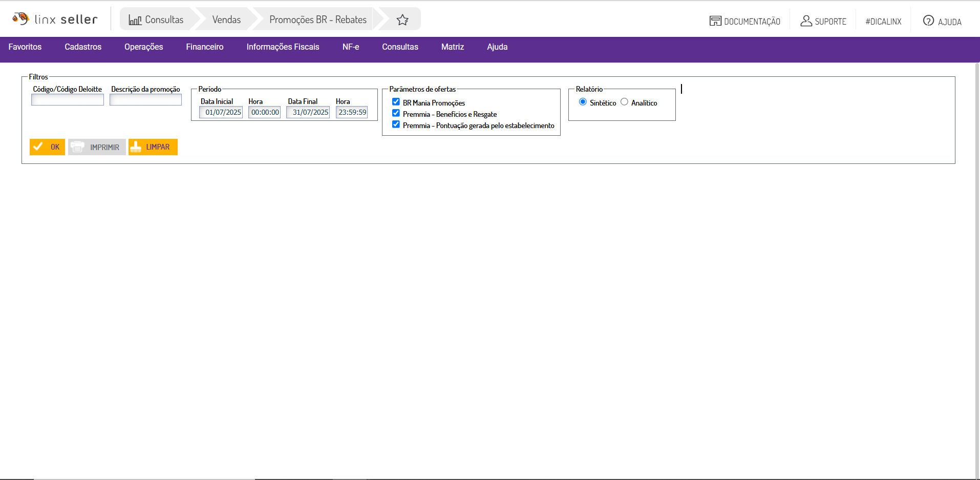
Task: Open the Matriz menu
Action: (x=453, y=47)
